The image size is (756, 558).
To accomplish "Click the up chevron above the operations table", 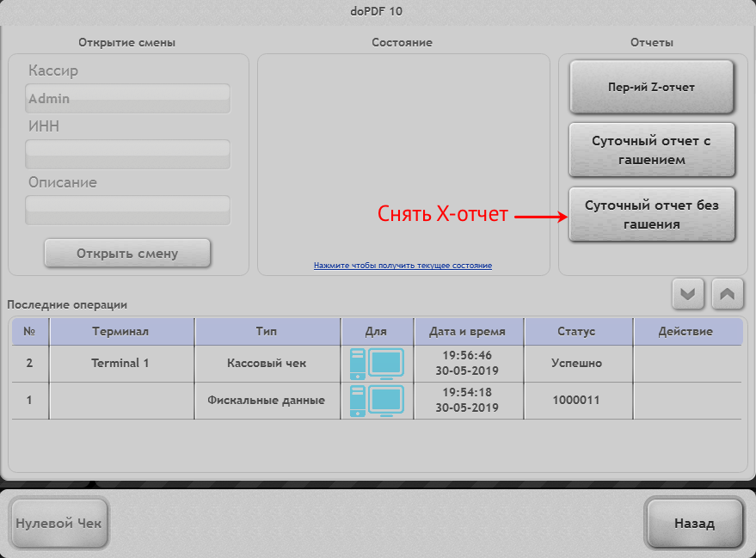I will 727,293.
